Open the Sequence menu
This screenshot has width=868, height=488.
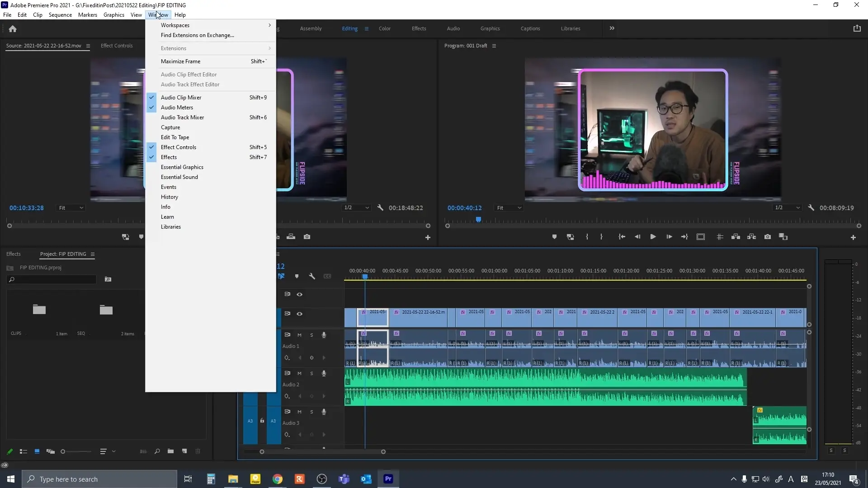click(x=60, y=15)
